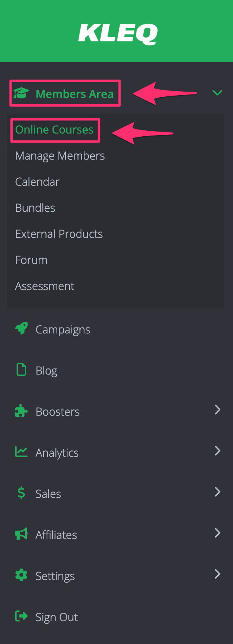Click the gear icon for Settings
The height and width of the screenshot is (644, 233).
[x=21, y=575]
